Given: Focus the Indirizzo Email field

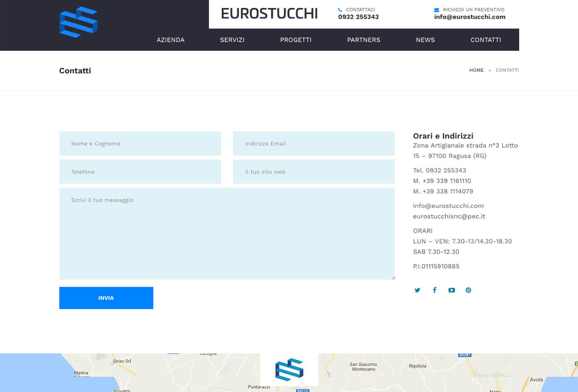Looking at the screenshot, I should [314, 144].
